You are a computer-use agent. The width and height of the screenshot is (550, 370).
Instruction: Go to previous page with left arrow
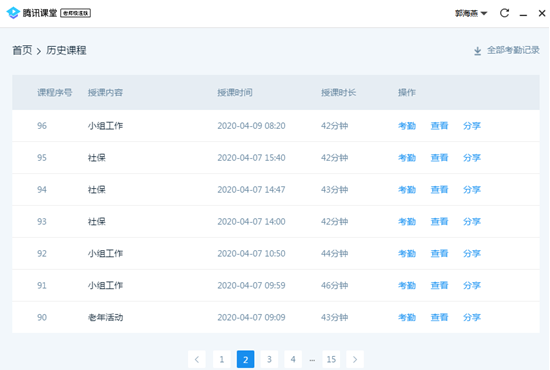(197, 359)
